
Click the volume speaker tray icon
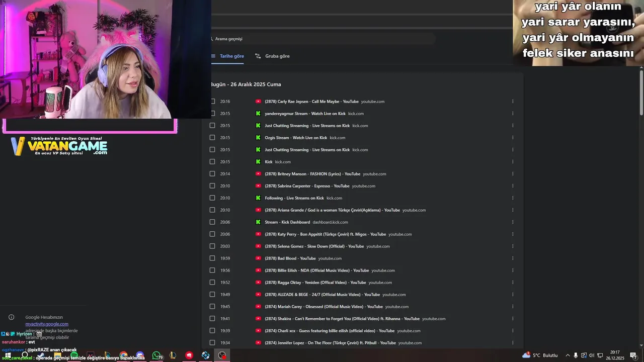pyautogui.click(x=592, y=355)
